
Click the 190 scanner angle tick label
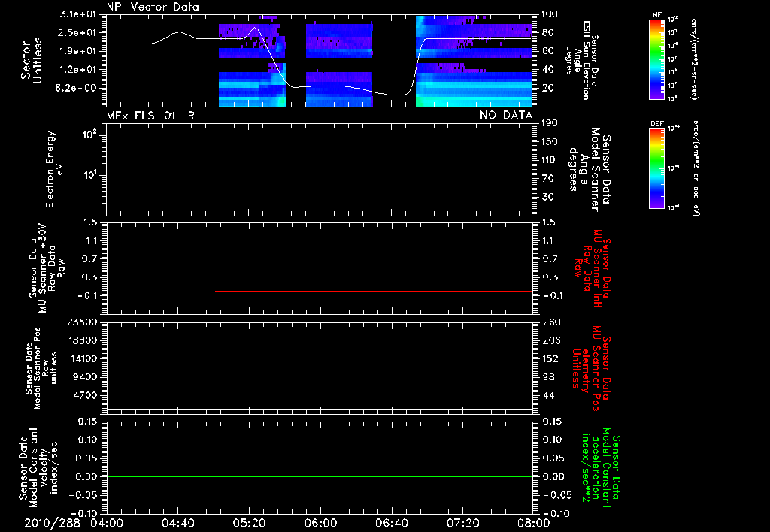click(550, 123)
